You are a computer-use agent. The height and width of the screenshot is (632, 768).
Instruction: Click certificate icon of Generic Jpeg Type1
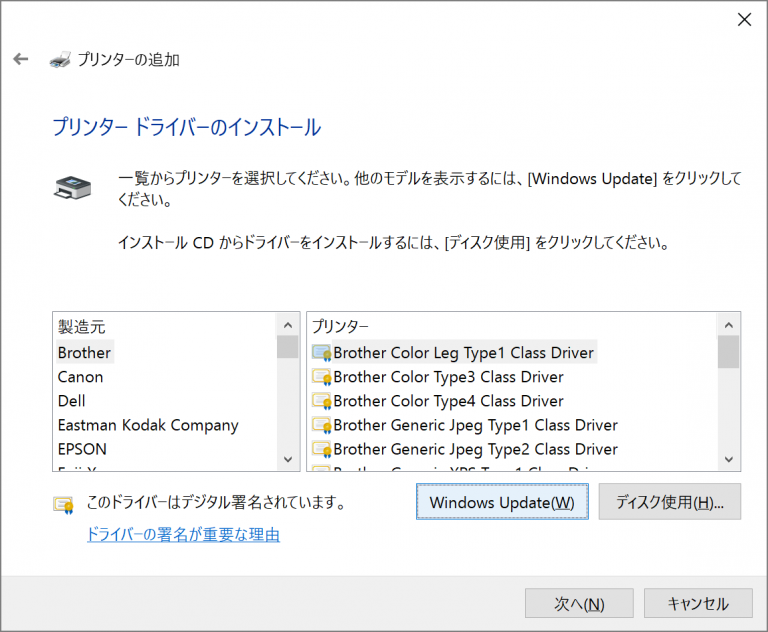click(x=322, y=425)
